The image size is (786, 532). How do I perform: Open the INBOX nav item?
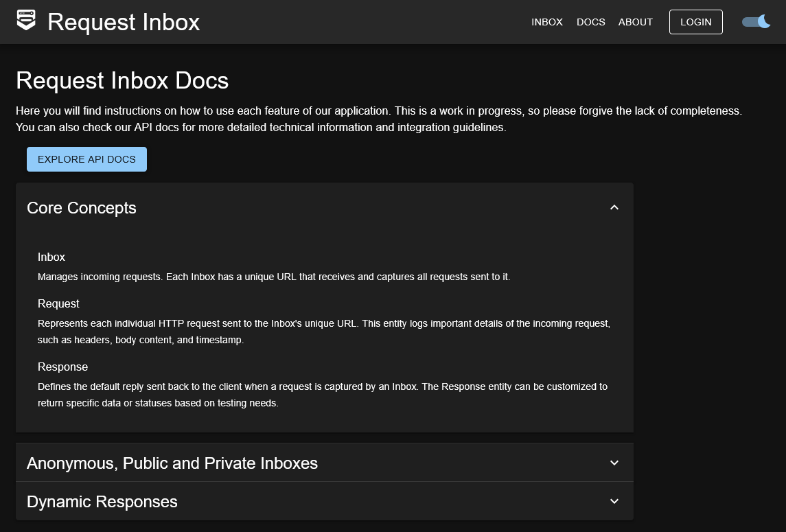(547, 22)
